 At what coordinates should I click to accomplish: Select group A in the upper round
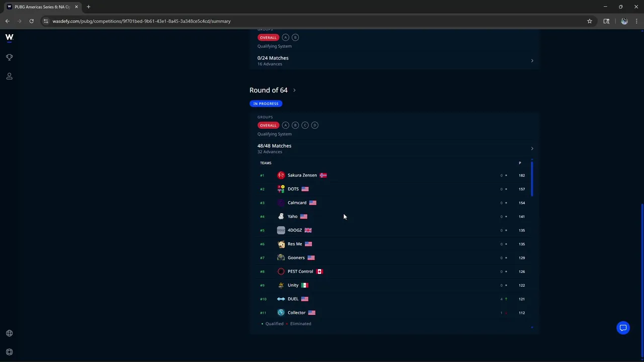(285, 37)
